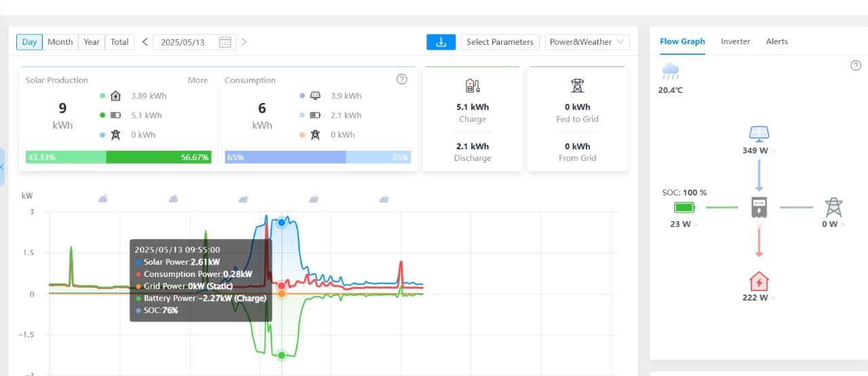Click the blue download button
This screenshot has width=868, height=376.
tap(441, 42)
